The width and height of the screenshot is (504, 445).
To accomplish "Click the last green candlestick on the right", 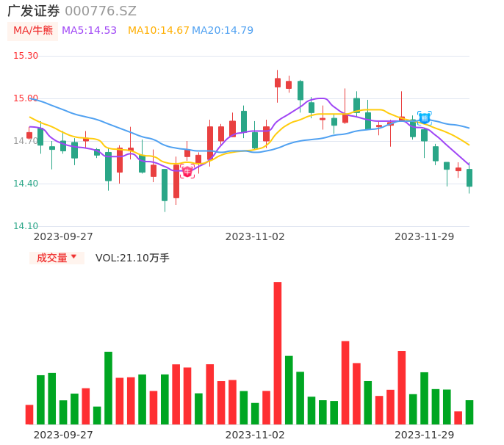I will click(469, 178).
